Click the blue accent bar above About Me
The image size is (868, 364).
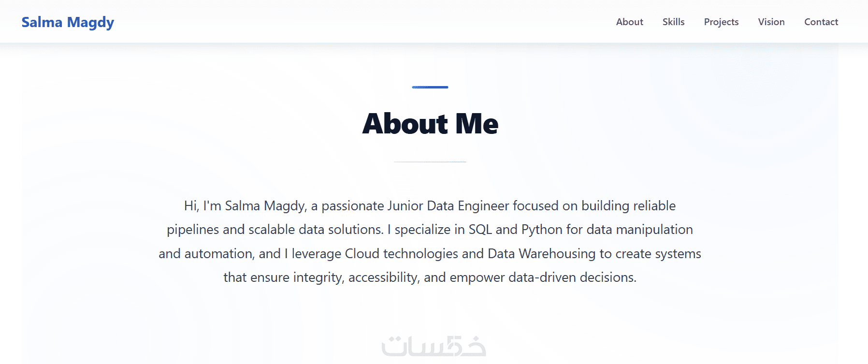430,87
